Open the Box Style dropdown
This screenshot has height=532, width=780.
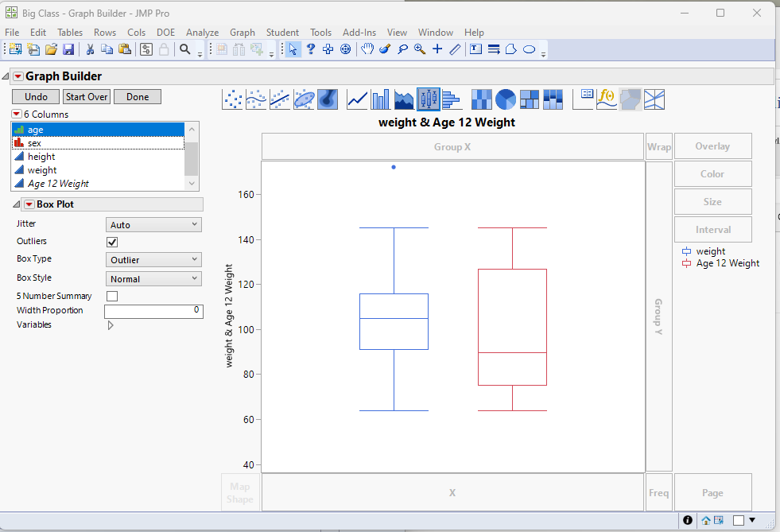[154, 279]
